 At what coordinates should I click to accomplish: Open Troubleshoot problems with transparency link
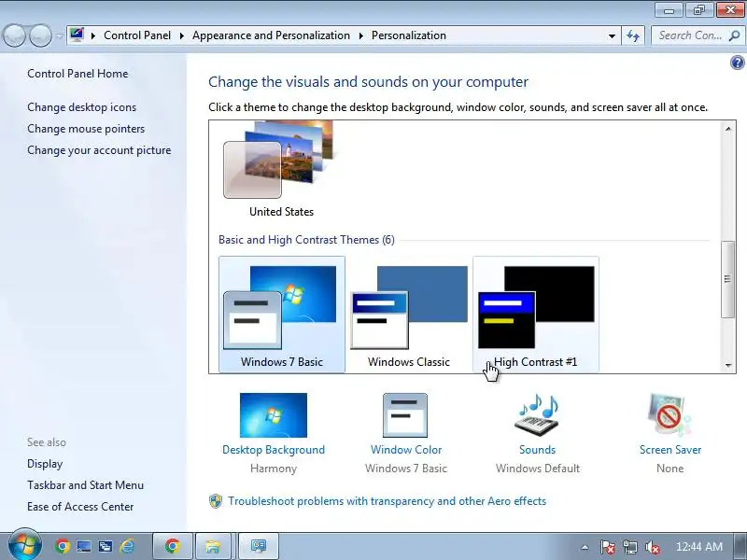(x=387, y=501)
